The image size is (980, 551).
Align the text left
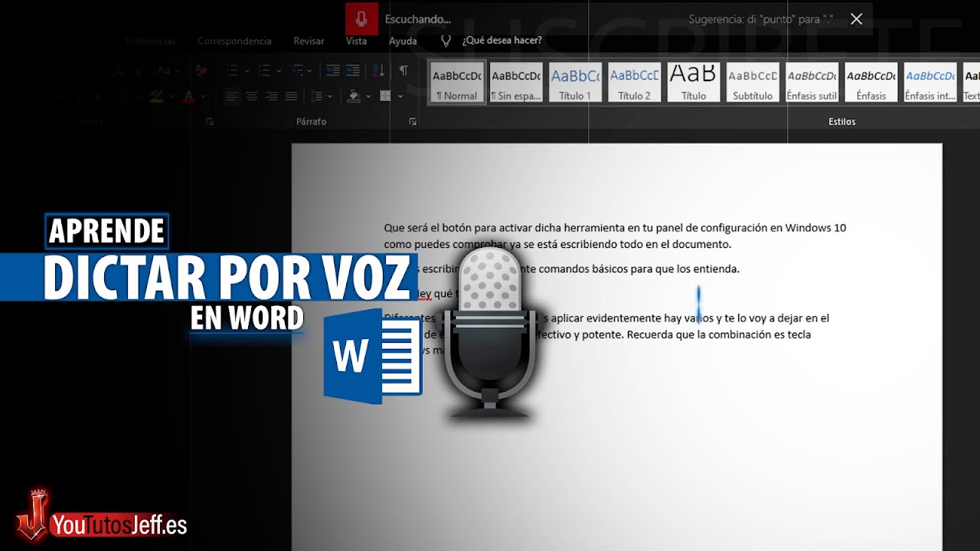tap(231, 96)
